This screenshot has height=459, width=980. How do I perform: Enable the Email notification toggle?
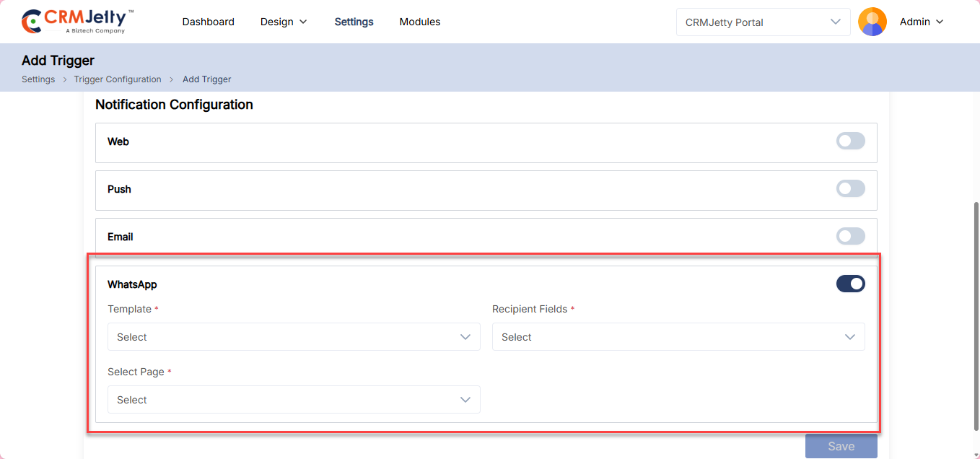(850, 237)
